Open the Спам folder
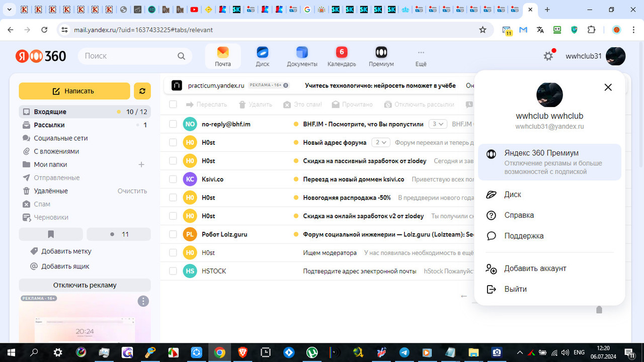644x362 pixels. click(85, 204)
